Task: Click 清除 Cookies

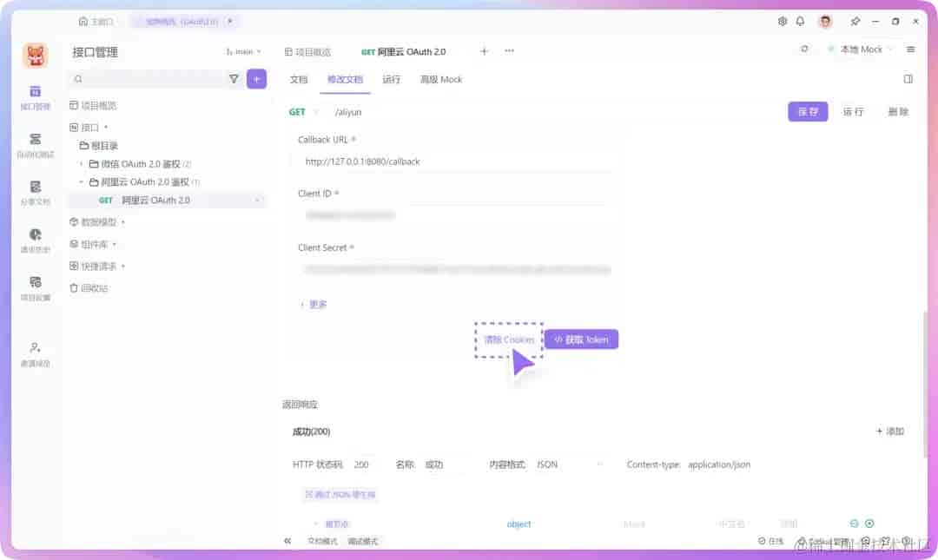Action: [x=508, y=339]
